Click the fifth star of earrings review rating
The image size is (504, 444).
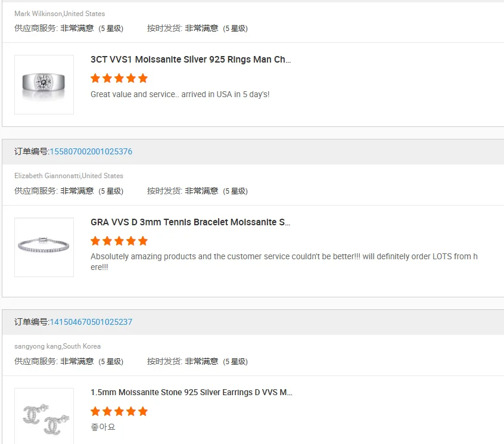click(143, 411)
